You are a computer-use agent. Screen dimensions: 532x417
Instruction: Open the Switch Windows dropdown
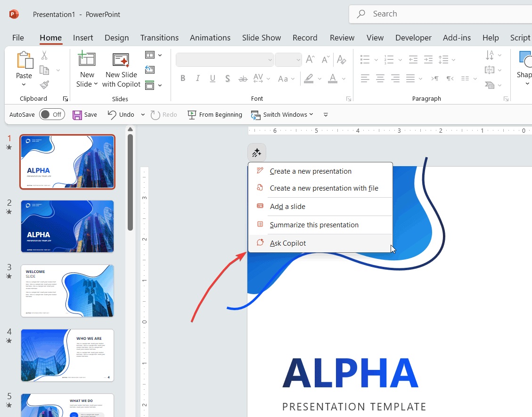click(312, 114)
